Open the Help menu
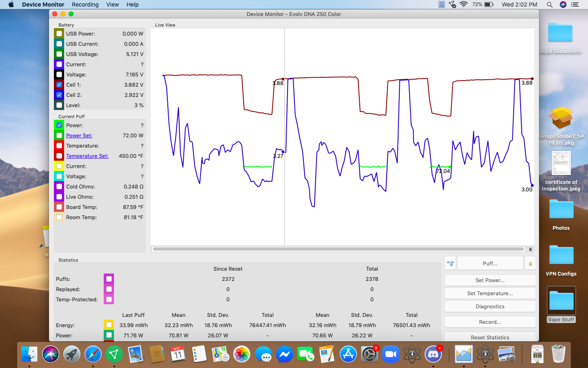 click(x=132, y=4)
